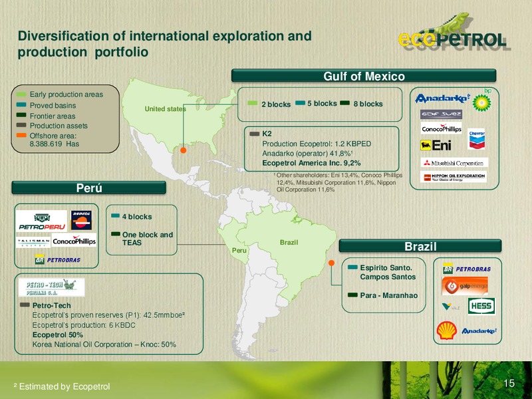Click 'Korea National Oil Corporation – Knoc: 50%'
The image size is (532, 399).
click(104, 344)
